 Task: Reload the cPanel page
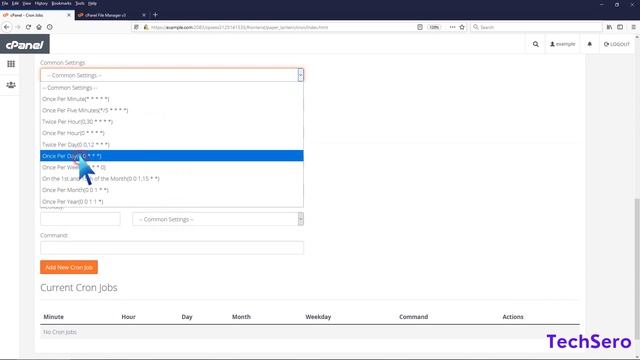28,27
